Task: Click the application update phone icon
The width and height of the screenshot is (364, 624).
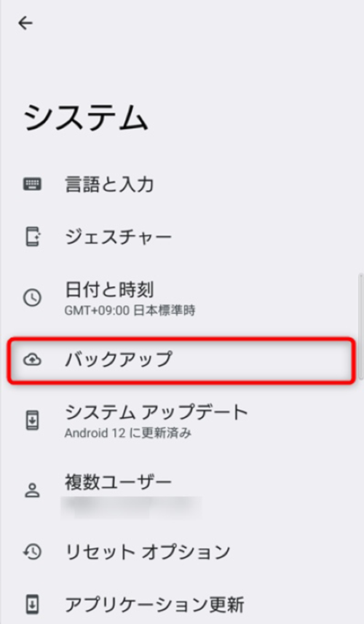Action: pos(32,604)
